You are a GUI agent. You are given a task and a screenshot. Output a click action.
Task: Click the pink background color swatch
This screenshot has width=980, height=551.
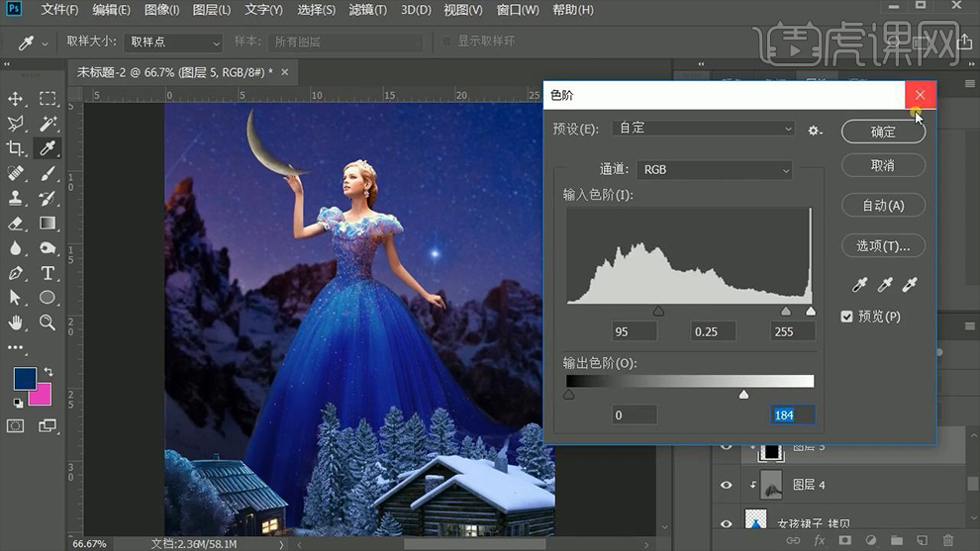tap(41, 396)
